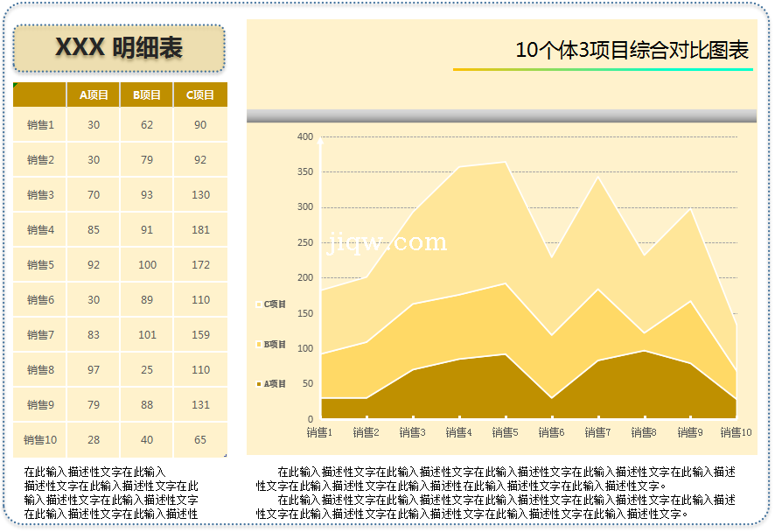Viewport: 775px width, 532px height.
Task: Click the XXX 明细表 title banner
Action: (119, 48)
